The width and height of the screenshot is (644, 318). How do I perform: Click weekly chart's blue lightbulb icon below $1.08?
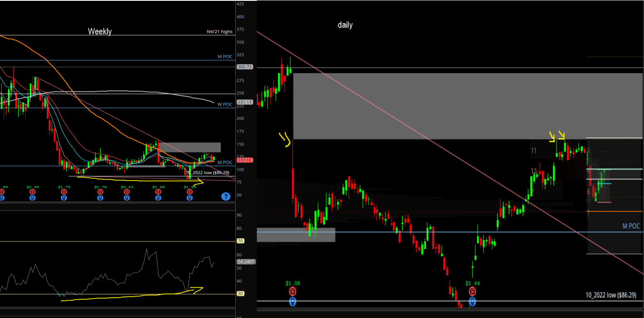point(158,198)
